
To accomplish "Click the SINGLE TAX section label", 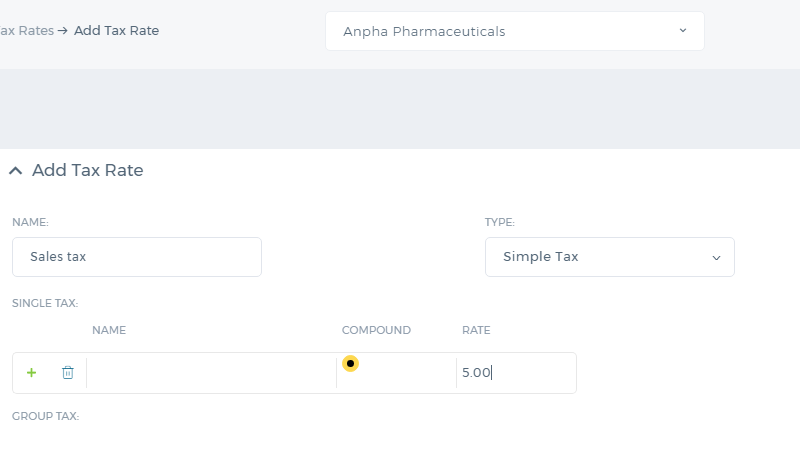I will 45,303.
